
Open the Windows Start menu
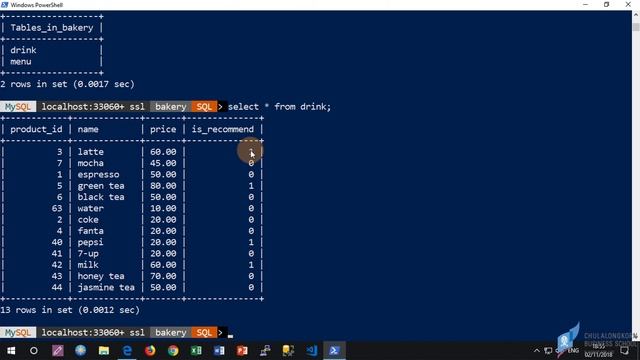11,351
